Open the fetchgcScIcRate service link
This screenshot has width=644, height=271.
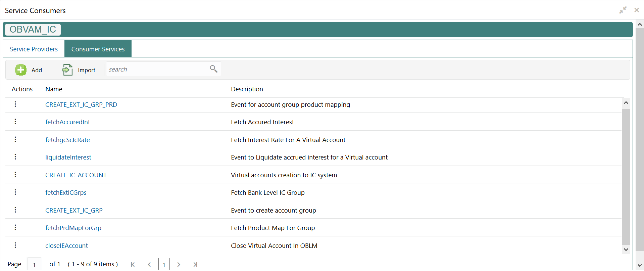tap(68, 140)
